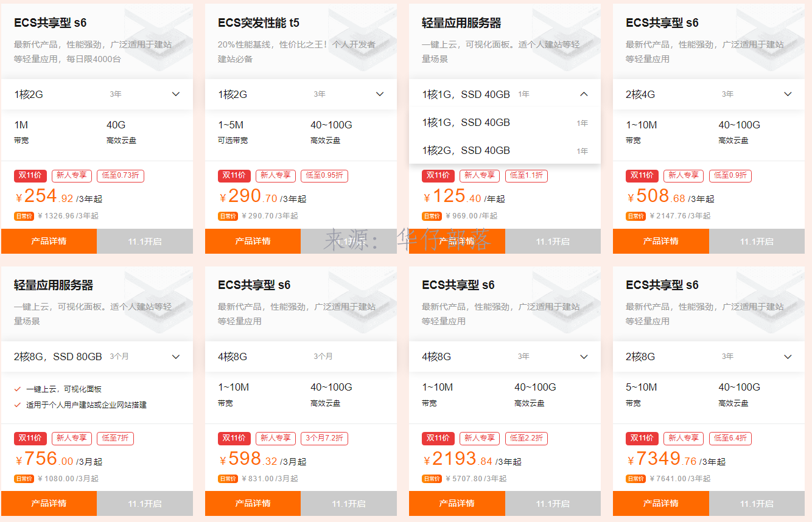Click 11.1开启 on the ¥508.68 card
Viewport: 812px width, 522px height.
(757, 241)
